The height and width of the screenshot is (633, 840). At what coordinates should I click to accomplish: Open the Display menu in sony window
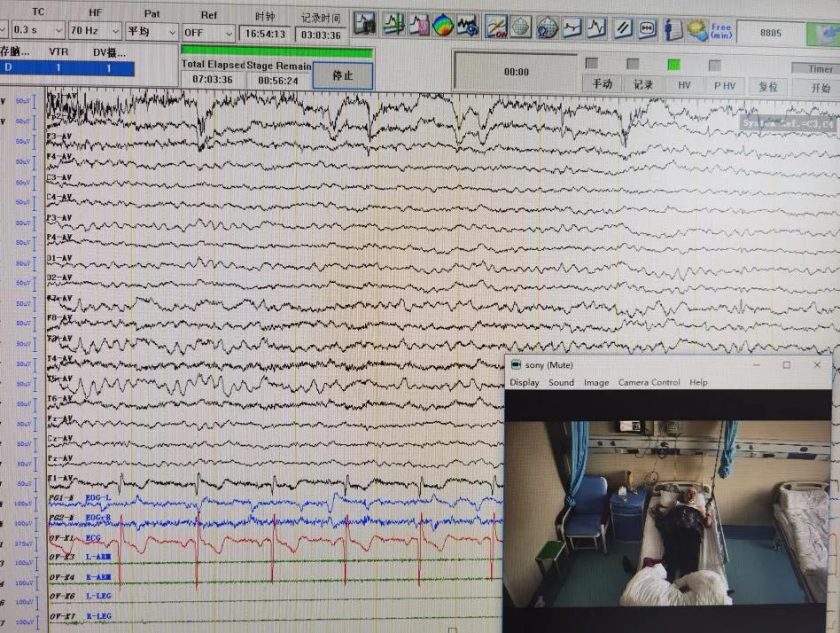coord(524,382)
